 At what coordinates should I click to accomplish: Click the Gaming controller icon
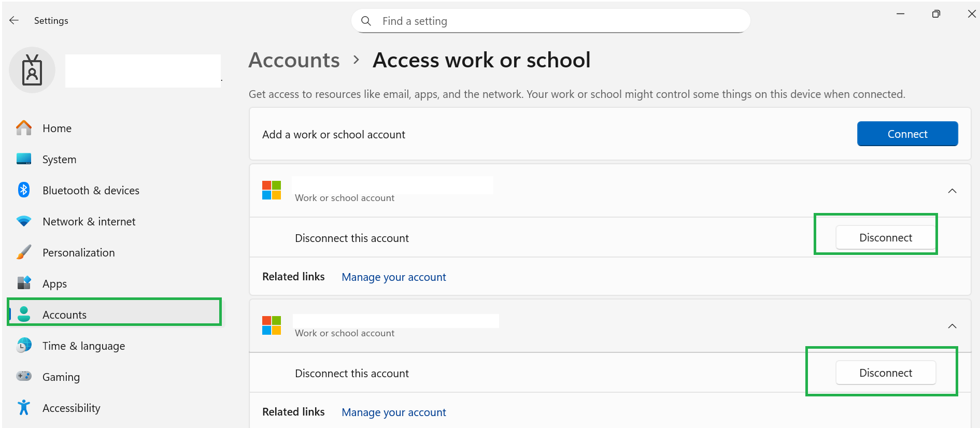point(24,376)
